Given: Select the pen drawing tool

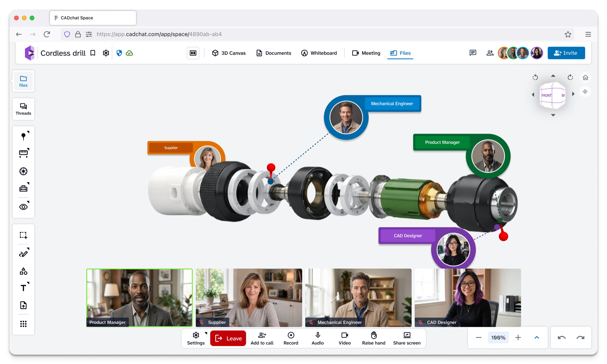Looking at the screenshot, I should click(x=23, y=253).
